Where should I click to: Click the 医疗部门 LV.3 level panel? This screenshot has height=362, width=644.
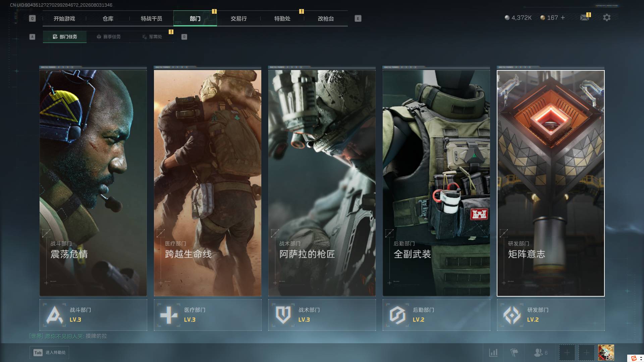tap(208, 315)
